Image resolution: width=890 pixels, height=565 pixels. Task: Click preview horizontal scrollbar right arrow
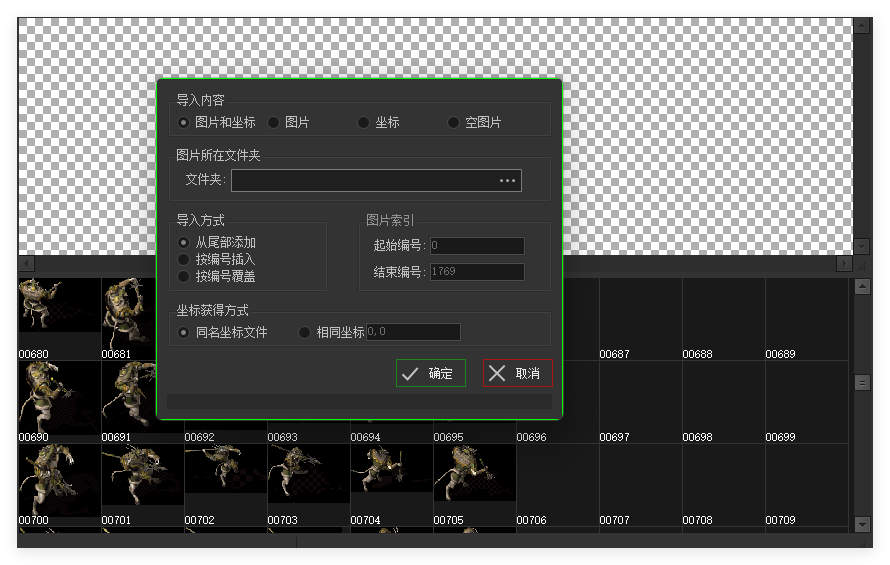(845, 263)
